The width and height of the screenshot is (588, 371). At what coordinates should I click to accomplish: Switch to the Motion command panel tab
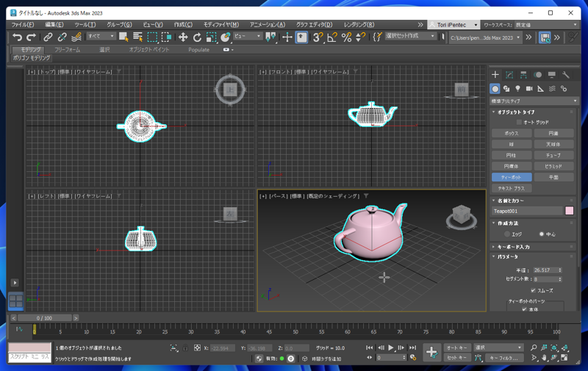538,75
